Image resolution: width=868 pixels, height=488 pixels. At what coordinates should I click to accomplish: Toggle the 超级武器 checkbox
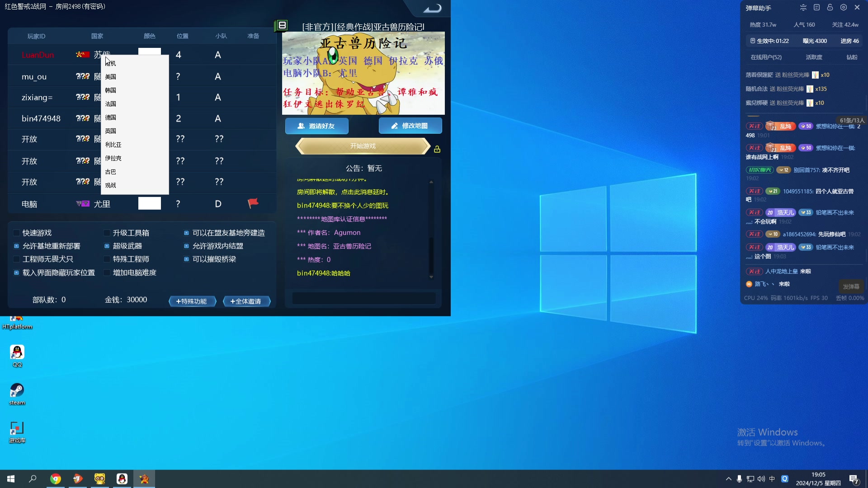pyautogui.click(x=107, y=246)
